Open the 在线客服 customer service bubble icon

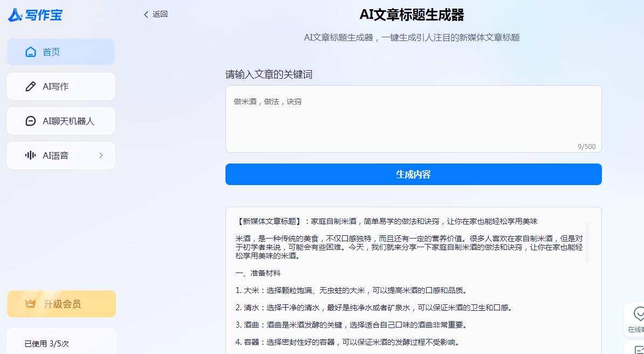click(x=640, y=314)
